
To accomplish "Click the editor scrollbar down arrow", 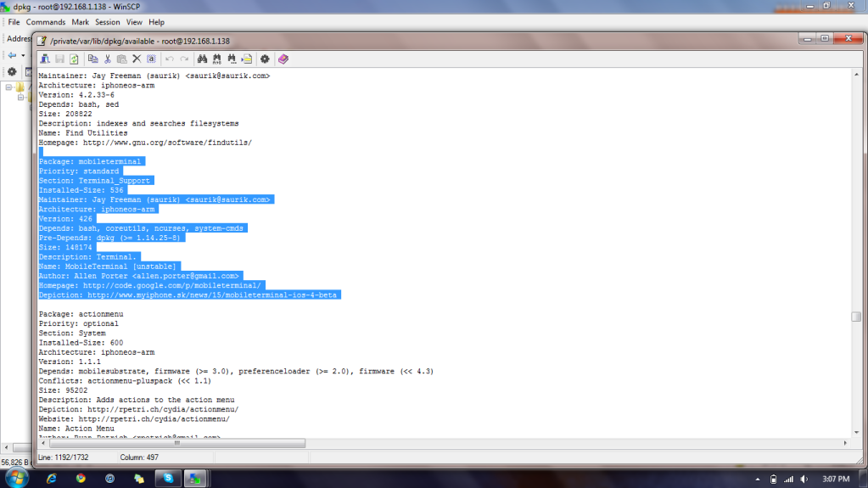I will (856, 433).
